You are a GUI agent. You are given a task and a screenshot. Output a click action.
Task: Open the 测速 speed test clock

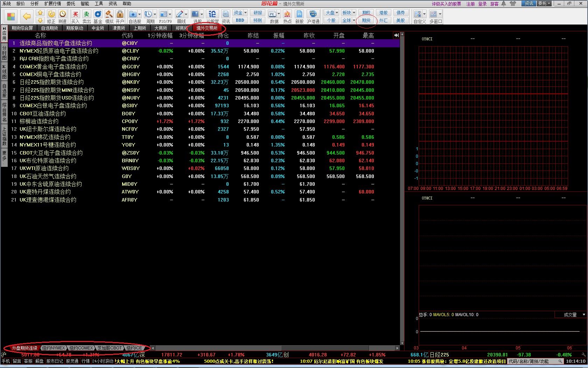[63, 14]
